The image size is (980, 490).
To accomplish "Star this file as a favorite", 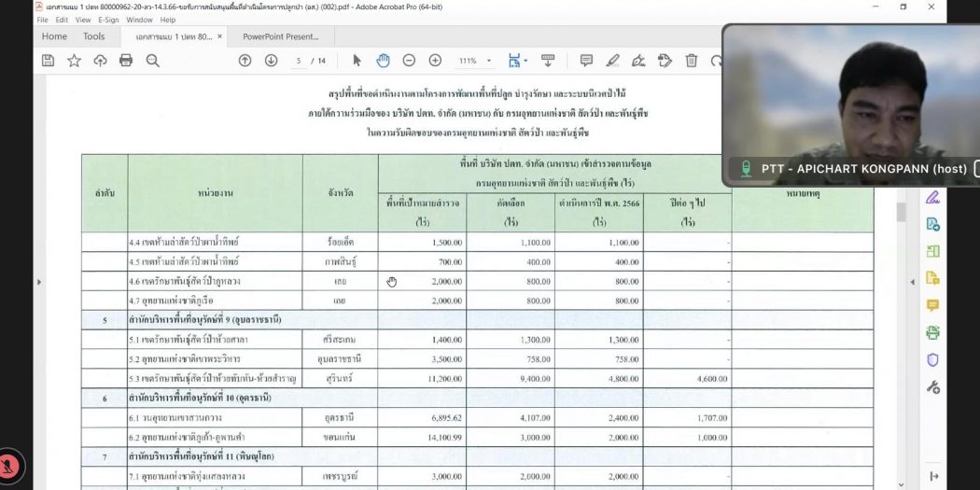I will (74, 61).
